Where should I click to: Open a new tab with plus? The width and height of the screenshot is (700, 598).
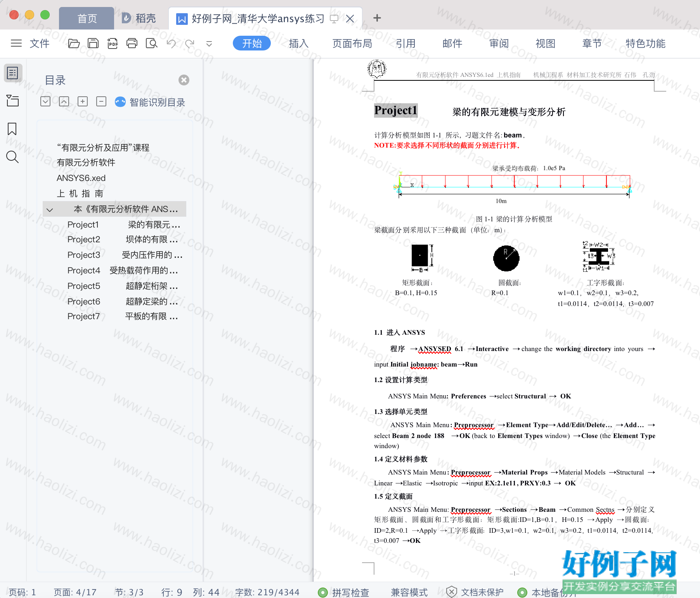point(377,18)
